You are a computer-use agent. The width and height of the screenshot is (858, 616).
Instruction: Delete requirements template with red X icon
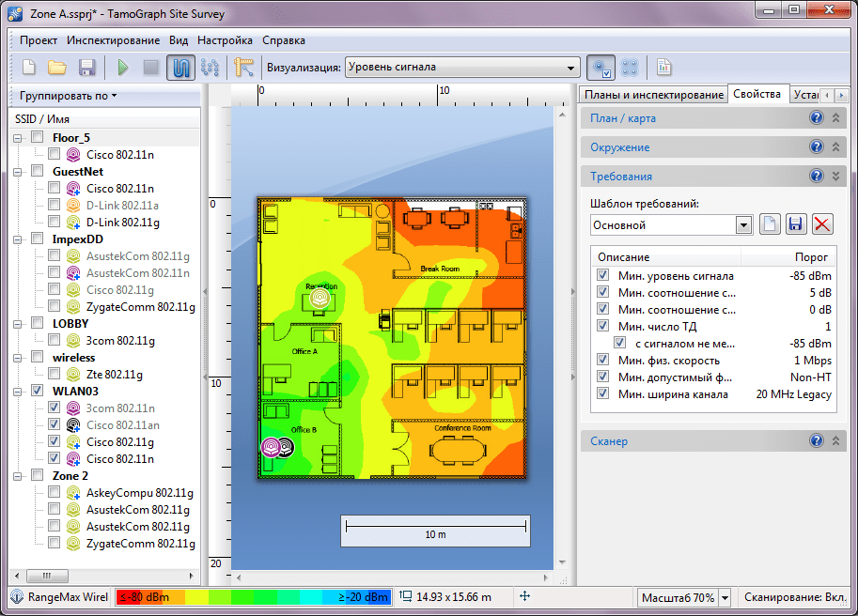(x=822, y=224)
